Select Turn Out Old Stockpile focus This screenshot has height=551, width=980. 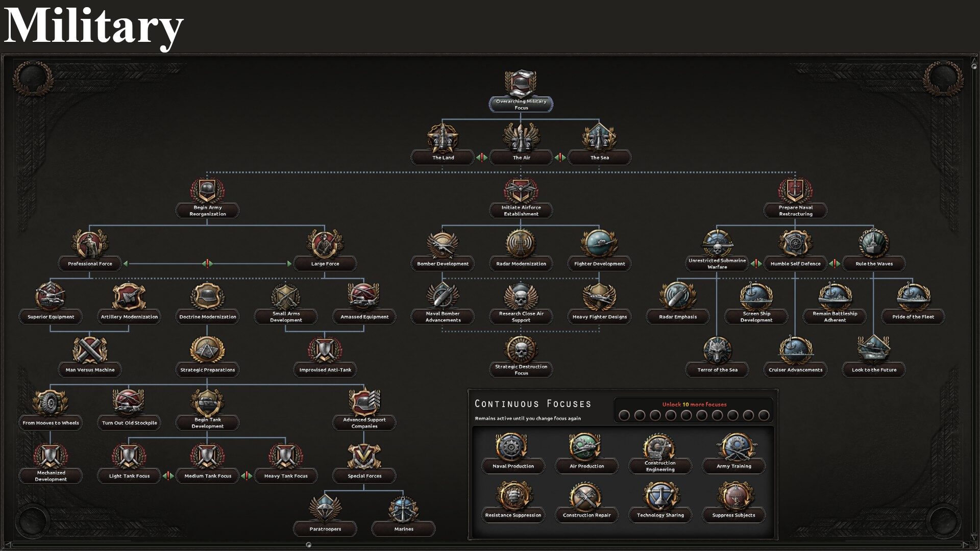pos(129,410)
